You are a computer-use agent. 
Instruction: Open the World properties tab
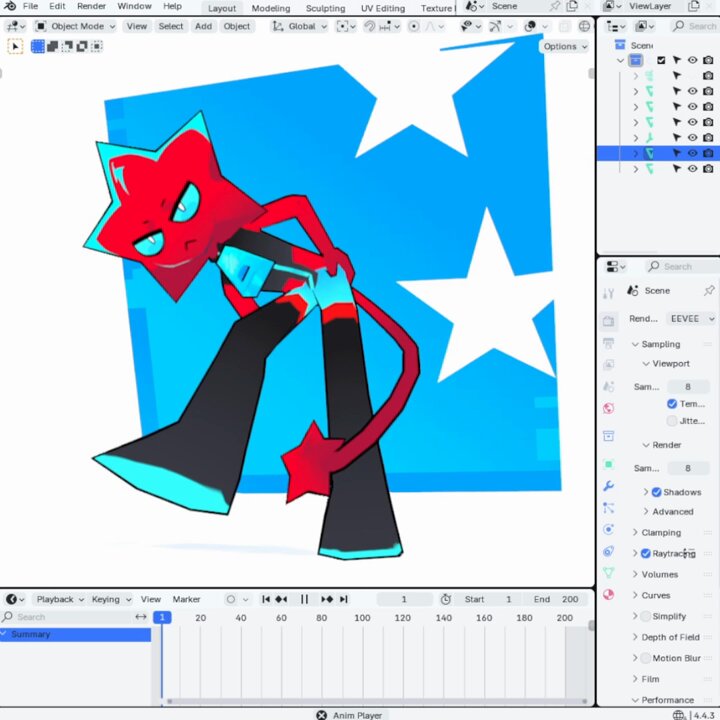tap(608, 408)
